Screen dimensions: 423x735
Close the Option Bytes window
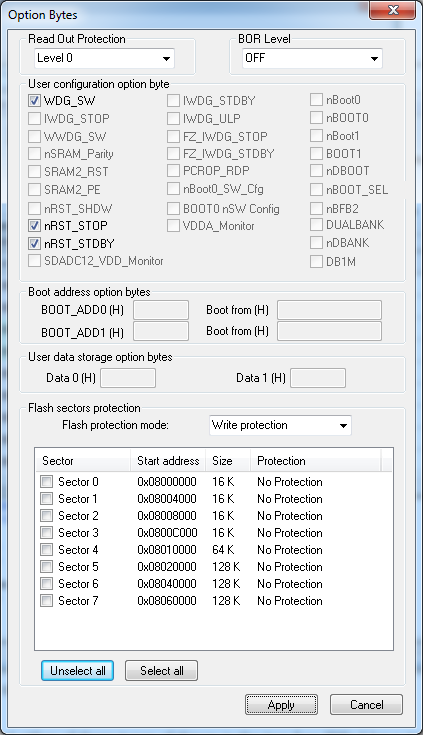(x=392, y=11)
